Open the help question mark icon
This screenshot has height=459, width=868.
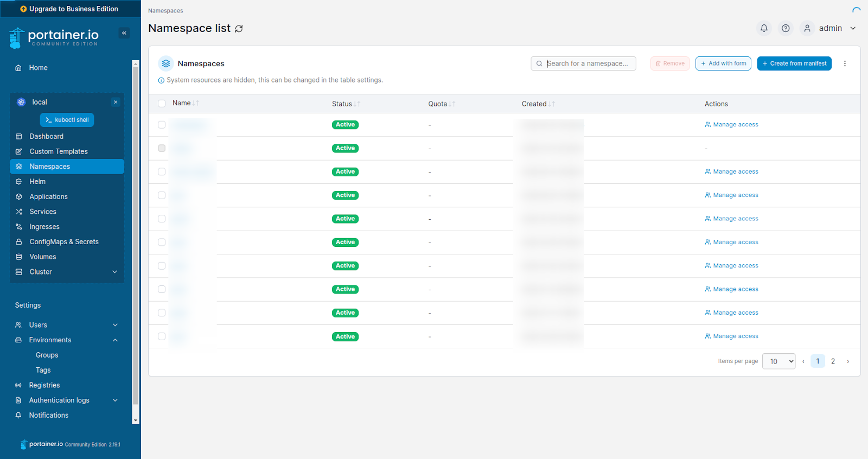(x=786, y=28)
